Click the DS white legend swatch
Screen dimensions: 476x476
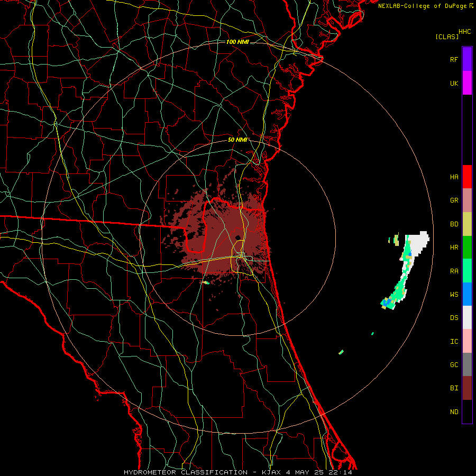pos(467,317)
